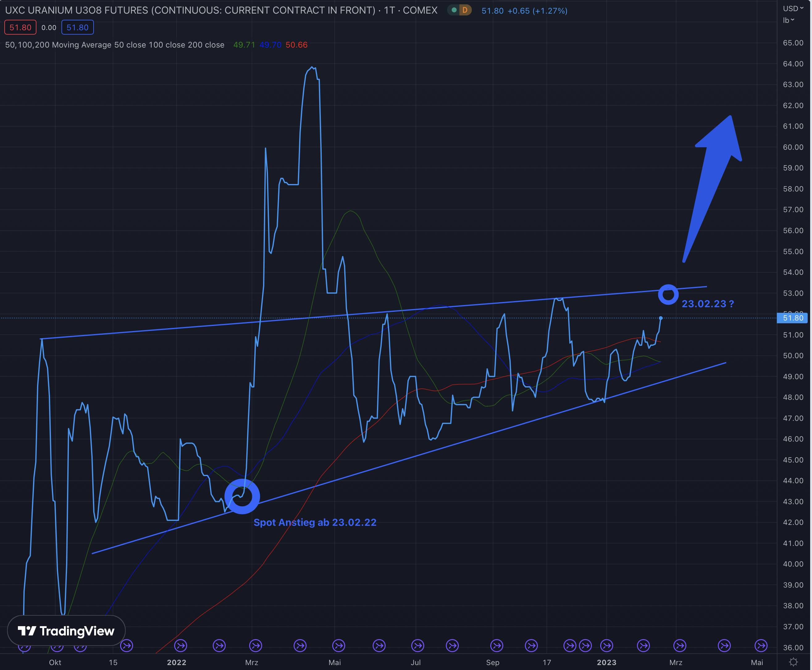Open contract-switch marker above second Mrz label
This screenshot has height=670, width=812.
tap(680, 645)
